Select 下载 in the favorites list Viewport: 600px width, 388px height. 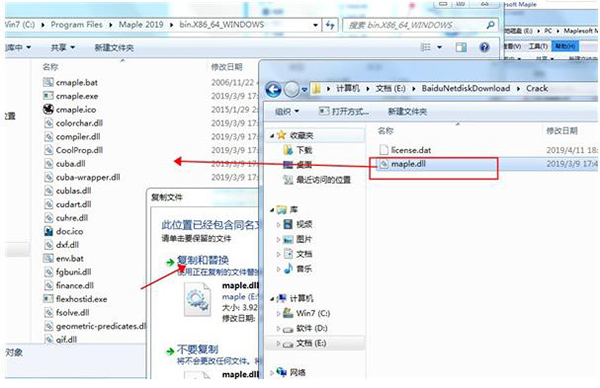coord(304,150)
